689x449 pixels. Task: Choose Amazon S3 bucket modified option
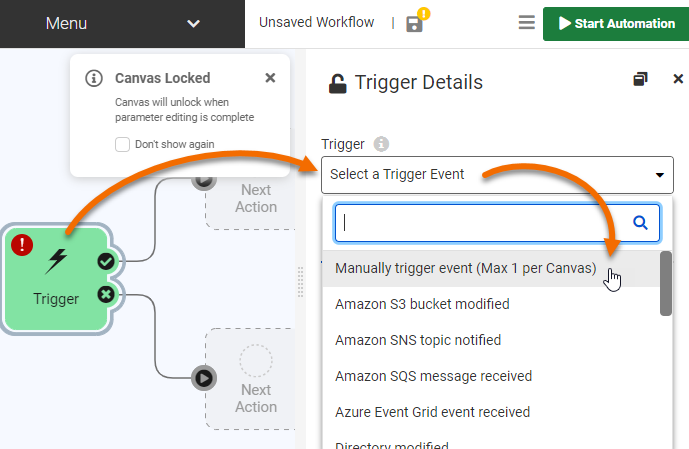[x=422, y=304]
